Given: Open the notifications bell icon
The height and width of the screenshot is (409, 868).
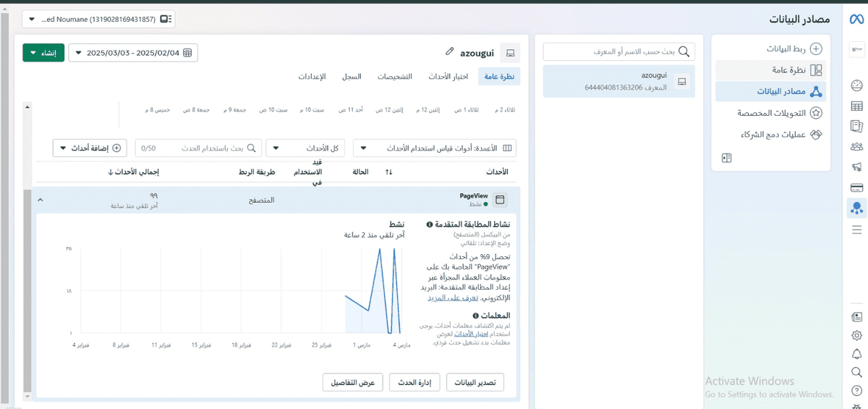Looking at the screenshot, I should tap(856, 354).
